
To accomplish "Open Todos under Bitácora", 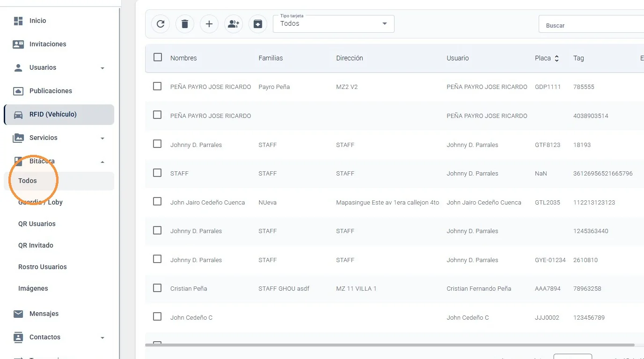I will [x=59, y=181].
